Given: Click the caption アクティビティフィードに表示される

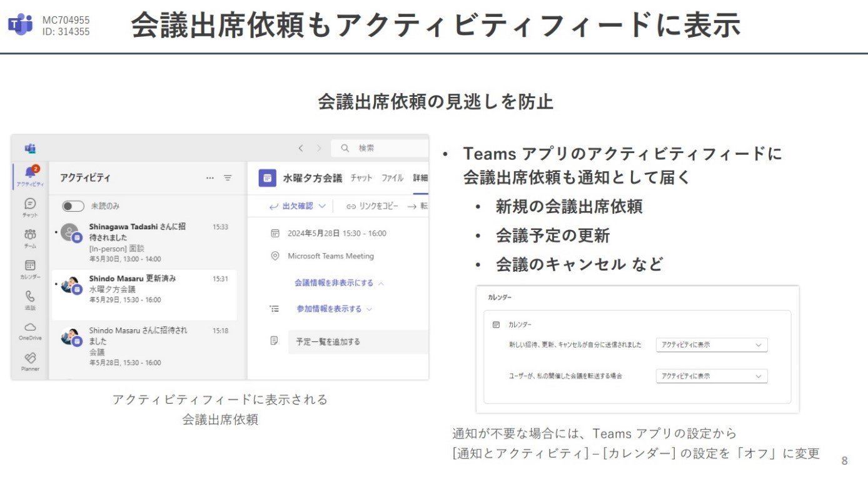Looking at the screenshot, I should [x=220, y=399].
